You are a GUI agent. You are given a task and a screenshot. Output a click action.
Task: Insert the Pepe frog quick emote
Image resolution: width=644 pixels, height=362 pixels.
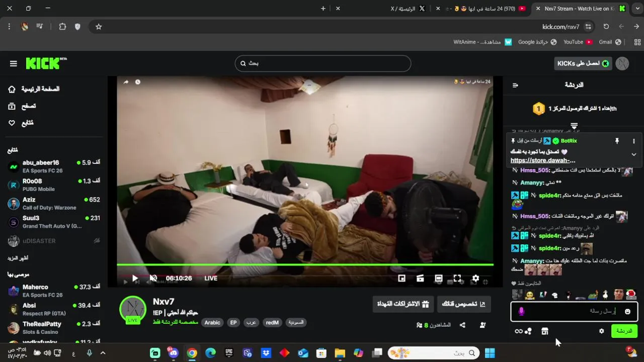pos(594,295)
